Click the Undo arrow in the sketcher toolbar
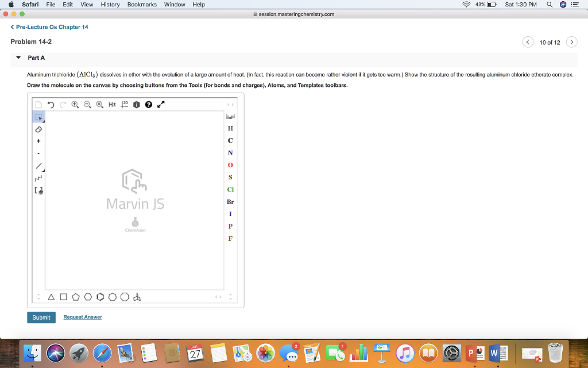The image size is (588, 368). (50, 104)
